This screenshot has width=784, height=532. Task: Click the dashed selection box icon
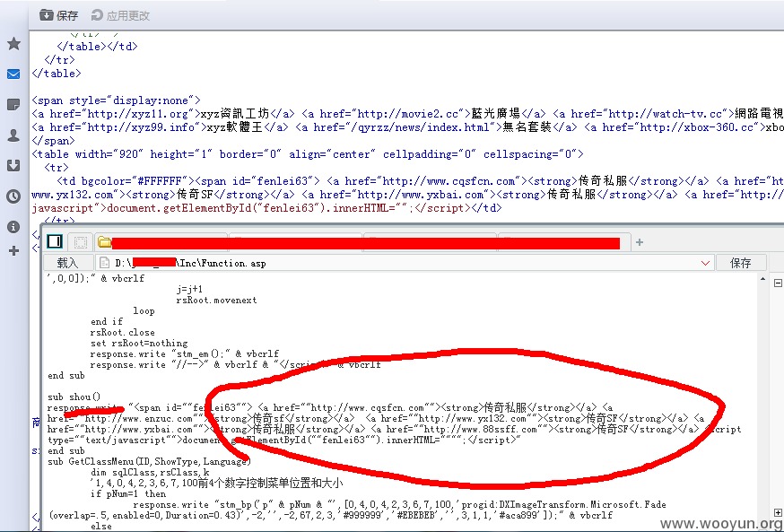[x=81, y=242]
